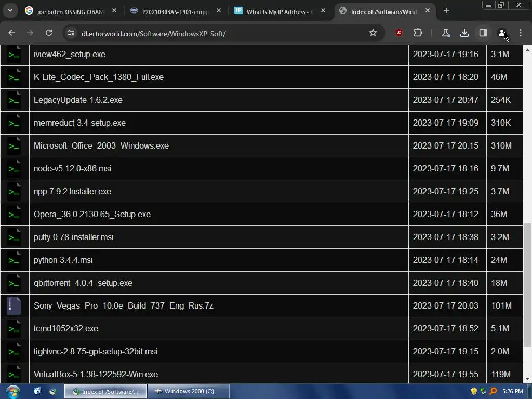Open the Chrome Labs flask icon
The image size is (532, 399).
[445, 33]
